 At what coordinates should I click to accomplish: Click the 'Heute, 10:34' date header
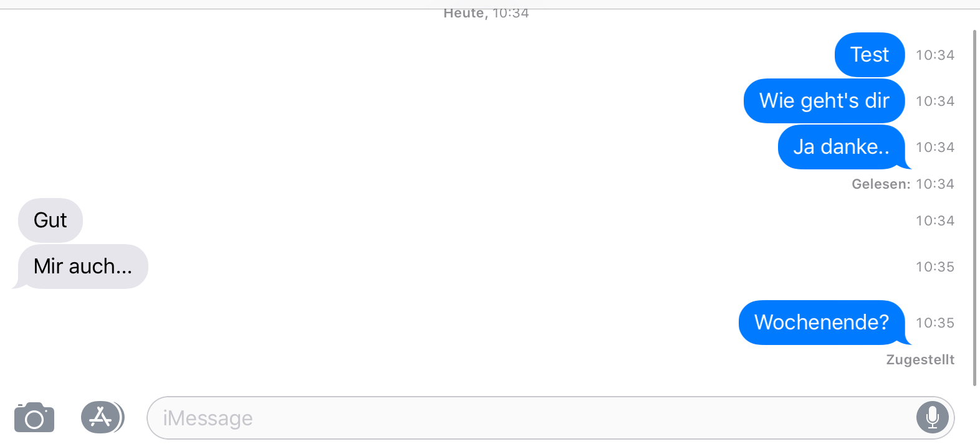pyautogui.click(x=486, y=13)
